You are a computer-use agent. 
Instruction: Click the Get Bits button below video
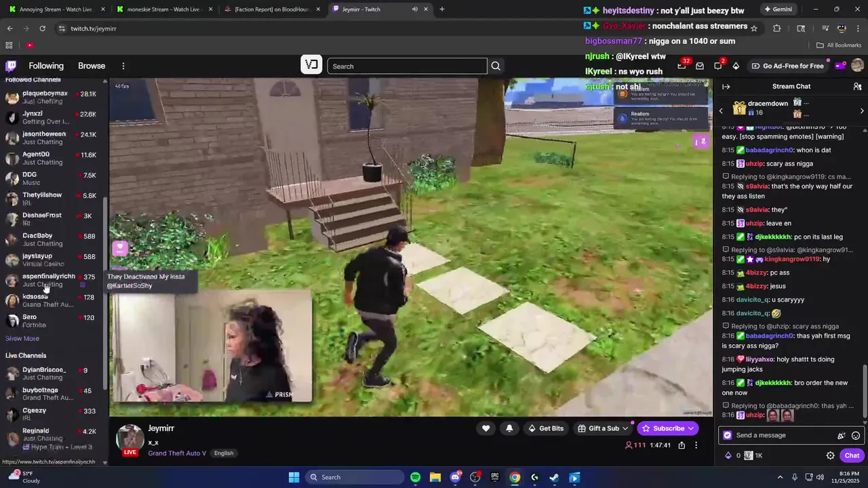tap(546, 428)
